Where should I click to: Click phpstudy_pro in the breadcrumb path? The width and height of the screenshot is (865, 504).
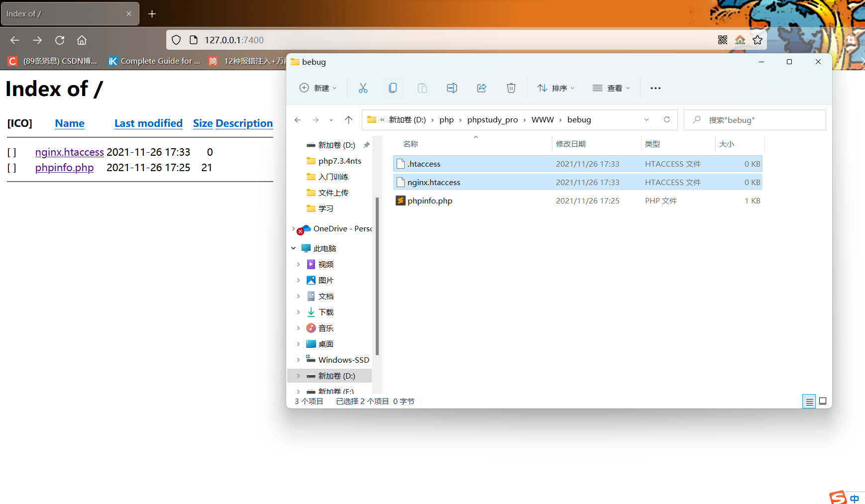point(493,120)
